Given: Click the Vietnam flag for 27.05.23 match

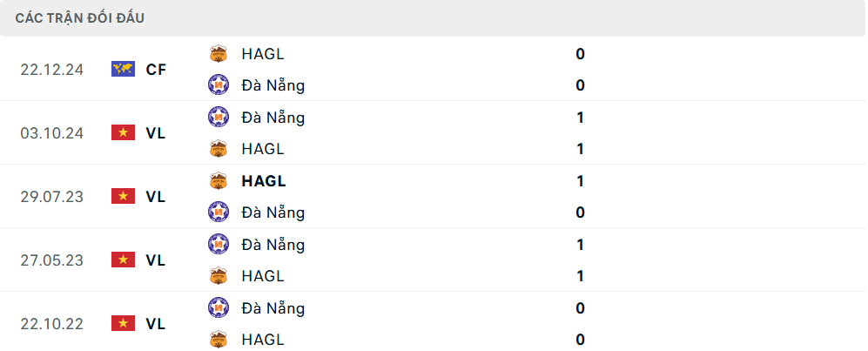Looking at the screenshot, I should pos(123,260).
